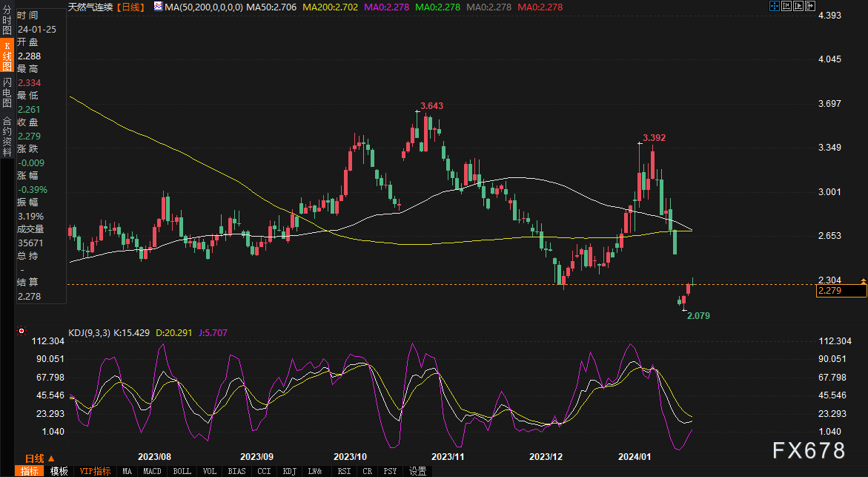The height and width of the screenshot is (477, 868).
Task: Click the orange arrow at price axis
Action: tap(862, 280)
